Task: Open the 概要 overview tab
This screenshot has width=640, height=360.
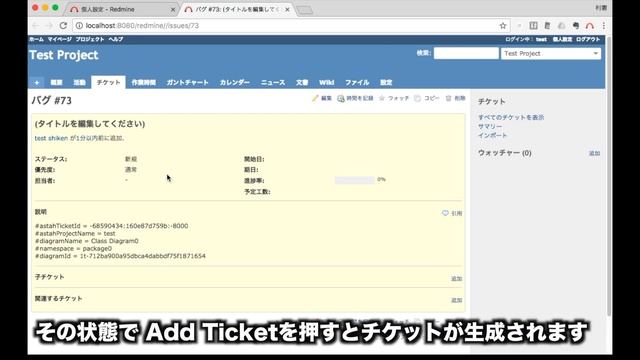Action: coord(56,82)
